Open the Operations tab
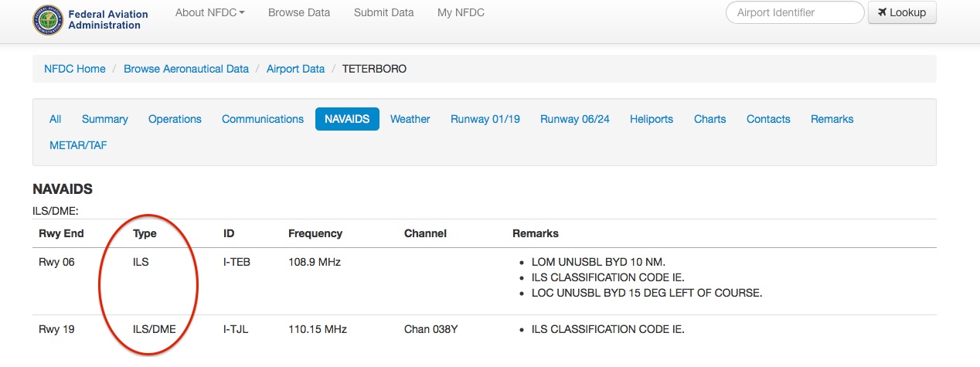Screen dimensions: 980x367 175,119
